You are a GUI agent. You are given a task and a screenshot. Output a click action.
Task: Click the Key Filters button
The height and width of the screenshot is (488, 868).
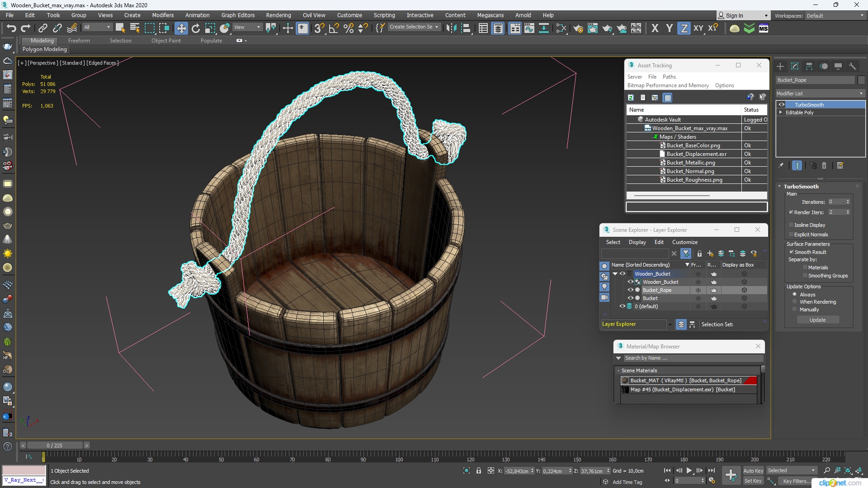click(797, 481)
